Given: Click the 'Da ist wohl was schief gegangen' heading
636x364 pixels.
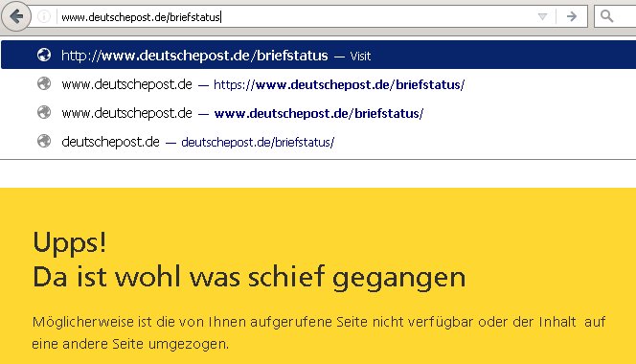Looking at the screenshot, I should (x=249, y=279).
